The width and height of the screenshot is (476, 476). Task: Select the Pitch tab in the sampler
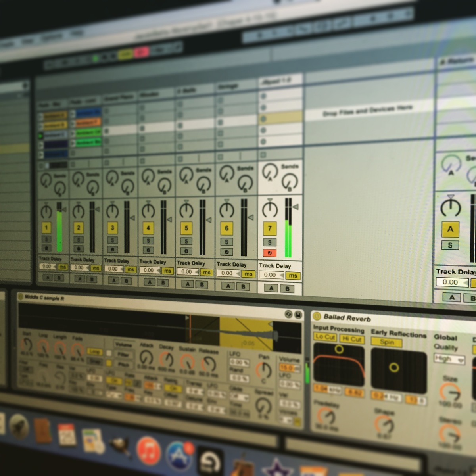[x=123, y=364]
